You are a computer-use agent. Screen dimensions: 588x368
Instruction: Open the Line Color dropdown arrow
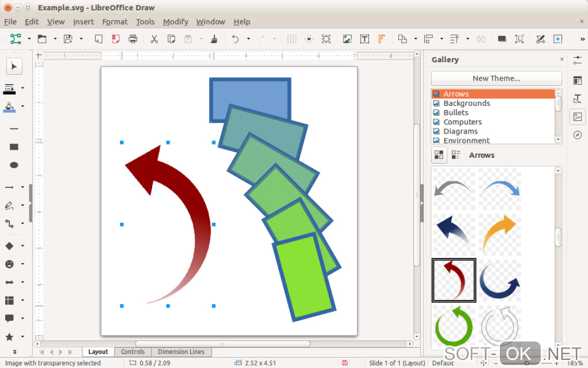22,89
